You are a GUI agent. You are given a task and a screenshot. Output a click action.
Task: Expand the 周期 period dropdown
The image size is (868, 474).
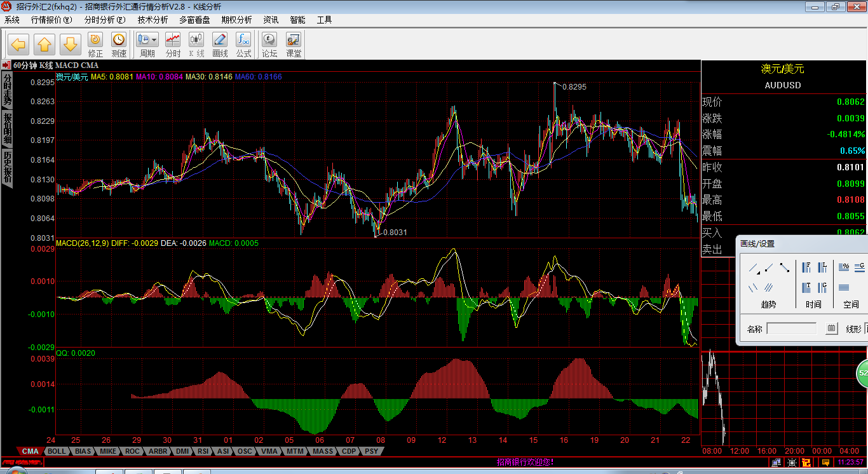pyautogui.click(x=154, y=39)
